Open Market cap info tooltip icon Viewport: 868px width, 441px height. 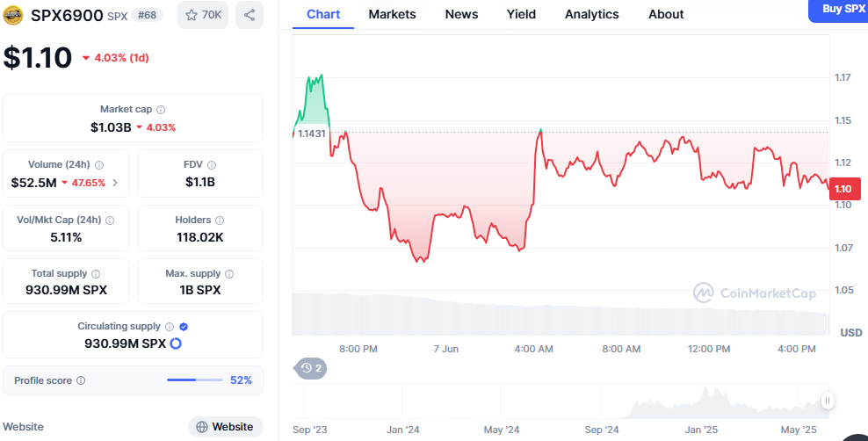click(161, 110)
